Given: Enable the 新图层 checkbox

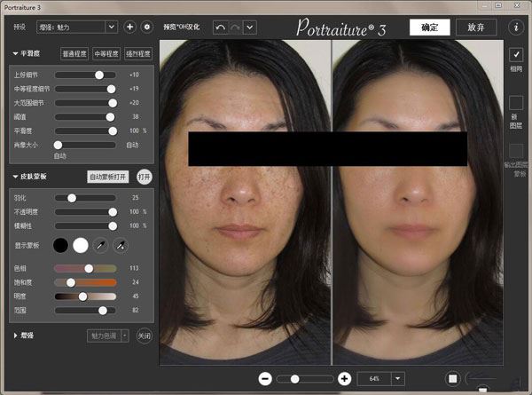Looking at the screenshot, I should coord(516,103).
